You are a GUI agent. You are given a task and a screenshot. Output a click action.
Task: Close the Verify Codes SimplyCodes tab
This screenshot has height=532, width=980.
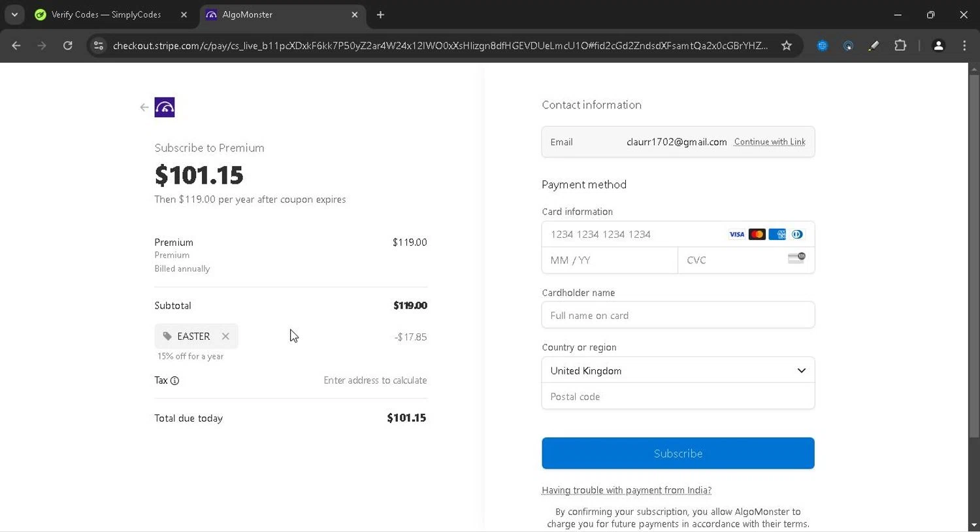tap(184, 14)
